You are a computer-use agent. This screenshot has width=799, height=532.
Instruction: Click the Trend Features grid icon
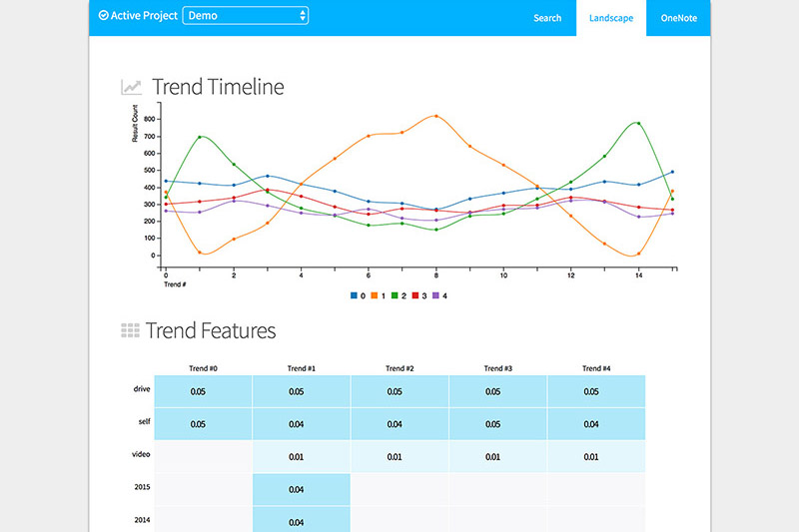click(130, 330)
